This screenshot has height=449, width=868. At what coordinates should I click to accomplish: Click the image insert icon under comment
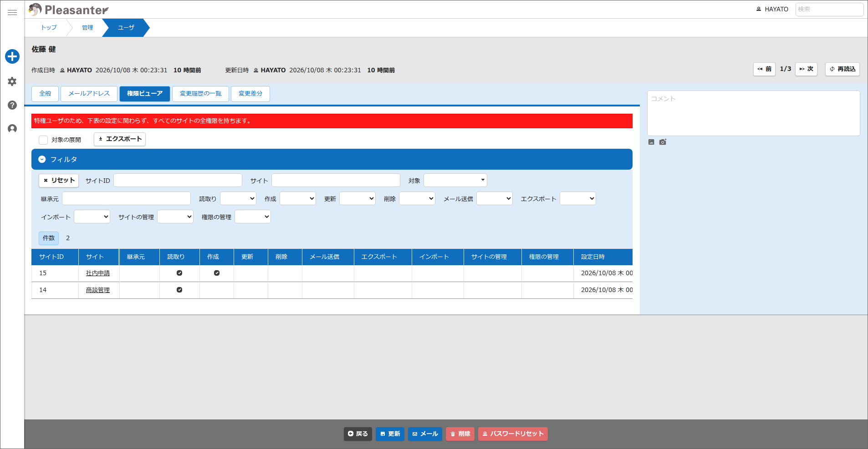651,142
